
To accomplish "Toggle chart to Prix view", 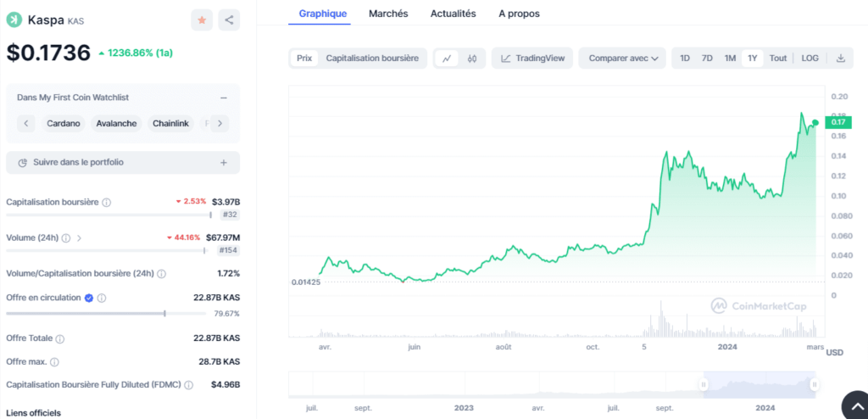I will [304, 59].
